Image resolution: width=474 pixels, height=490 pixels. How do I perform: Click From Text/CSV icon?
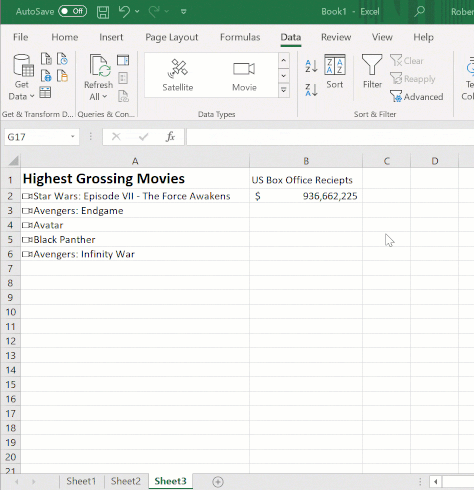point(46,59)
